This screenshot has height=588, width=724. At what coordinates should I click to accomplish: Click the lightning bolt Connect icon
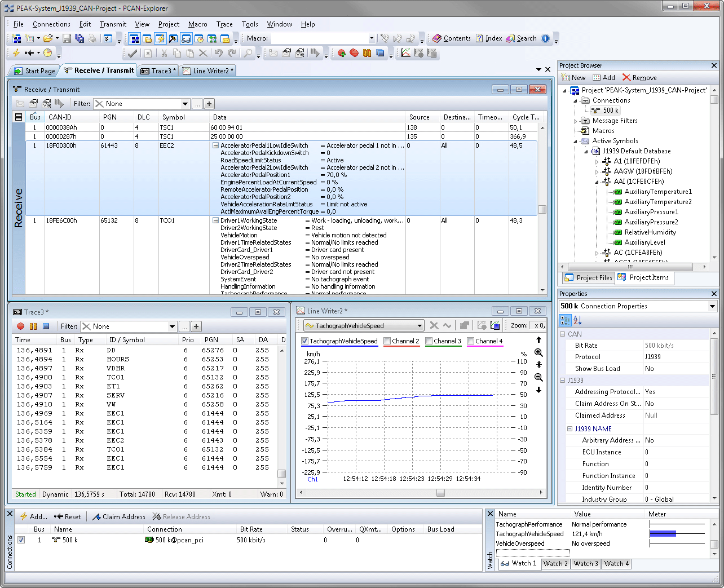(x=16, y=53)
